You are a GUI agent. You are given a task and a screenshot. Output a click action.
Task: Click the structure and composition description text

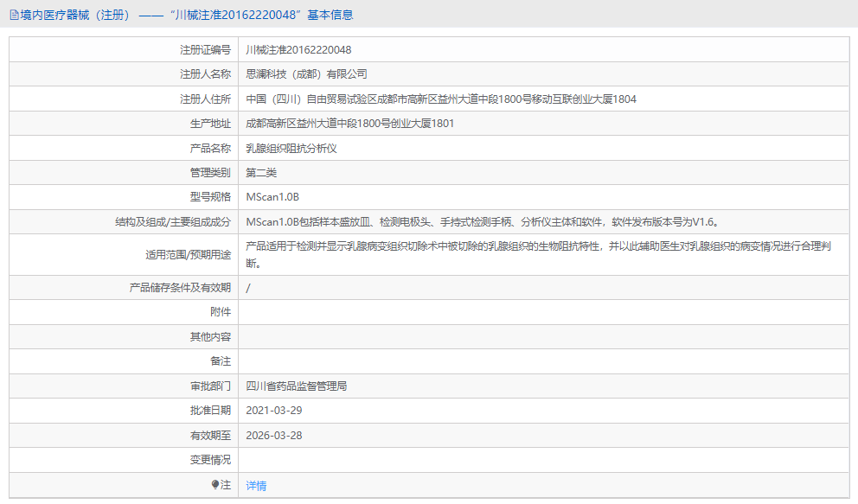[x=482, y=222]
